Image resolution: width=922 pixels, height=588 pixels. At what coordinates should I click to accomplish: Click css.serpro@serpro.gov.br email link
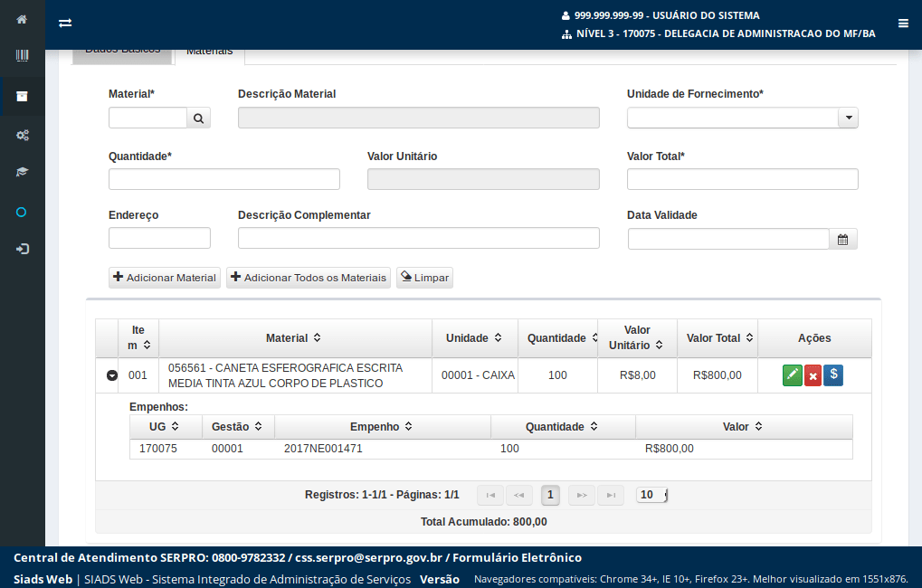368,557
